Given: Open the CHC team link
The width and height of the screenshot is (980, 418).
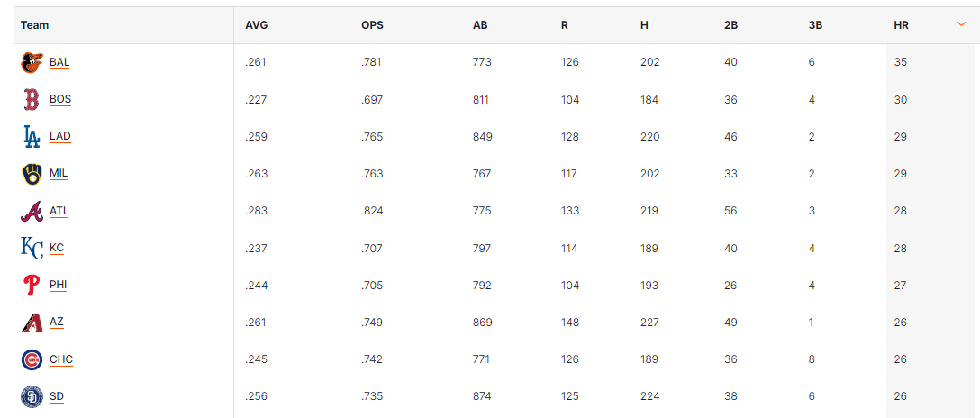Looking at the screenshot, I should [x=61, y=359].
